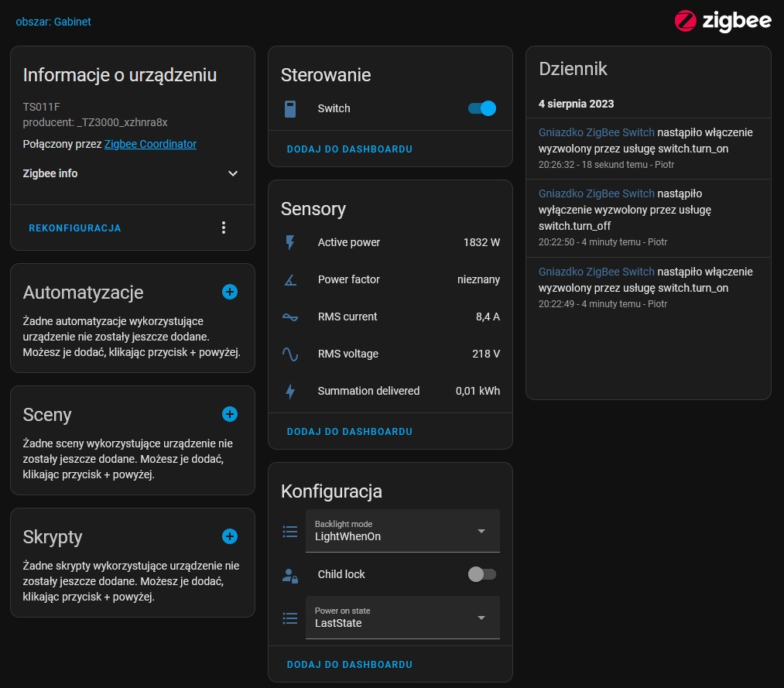Add a new scene with Sceny plus icon
The height and width of the screenshot is (688, 784).
tap(230, 414)
